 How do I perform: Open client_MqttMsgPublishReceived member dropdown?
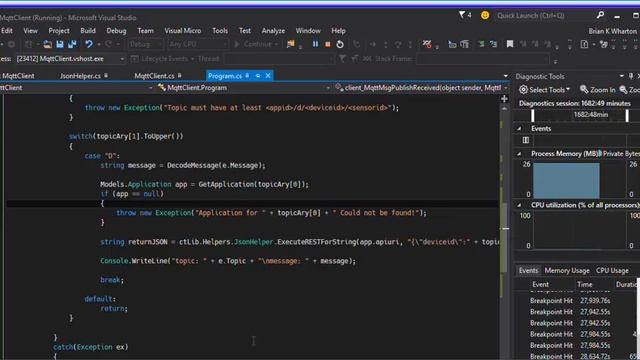tap(422, 88)
